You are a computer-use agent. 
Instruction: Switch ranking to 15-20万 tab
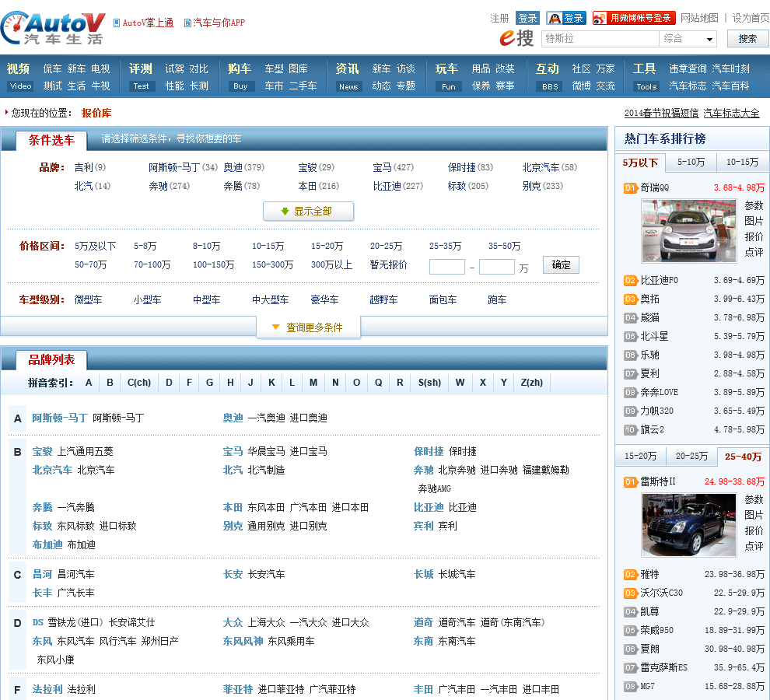pyautogui.click(x=640, y=457)
